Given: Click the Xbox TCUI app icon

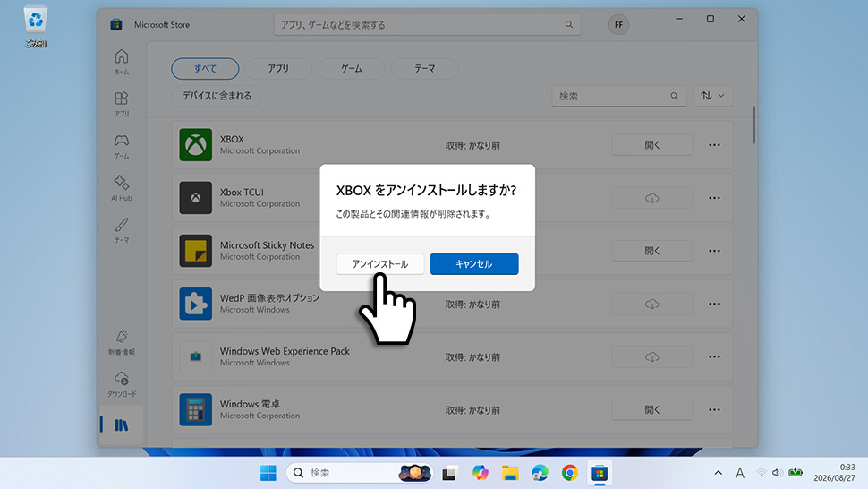Looking at the screenshot, I should tap(195, 198).
